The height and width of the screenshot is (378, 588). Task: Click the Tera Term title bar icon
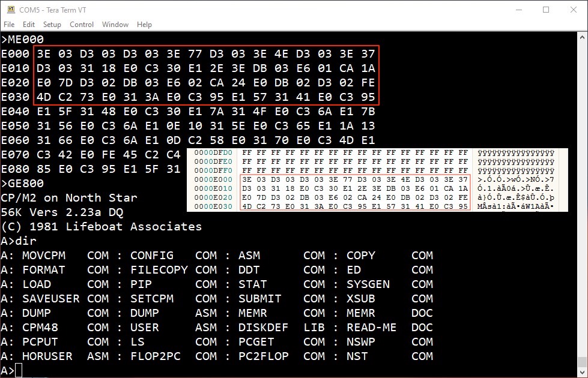point(11,10)
